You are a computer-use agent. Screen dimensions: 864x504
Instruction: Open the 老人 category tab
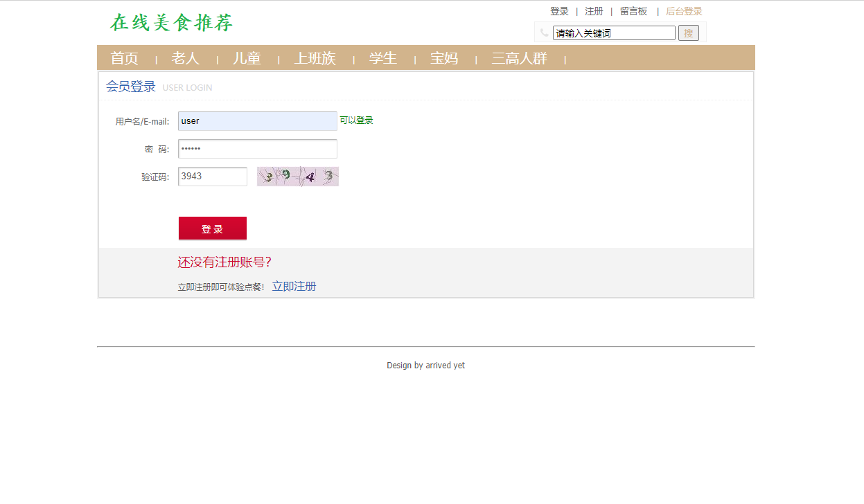click(x=185, y=58)
